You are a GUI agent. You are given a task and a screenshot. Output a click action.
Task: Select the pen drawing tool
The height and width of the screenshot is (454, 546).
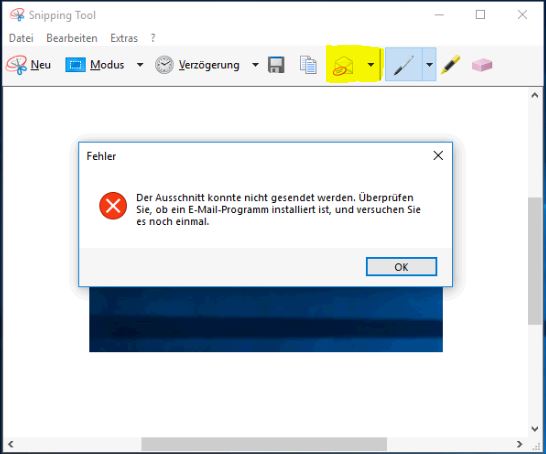(x=404, y=65)
